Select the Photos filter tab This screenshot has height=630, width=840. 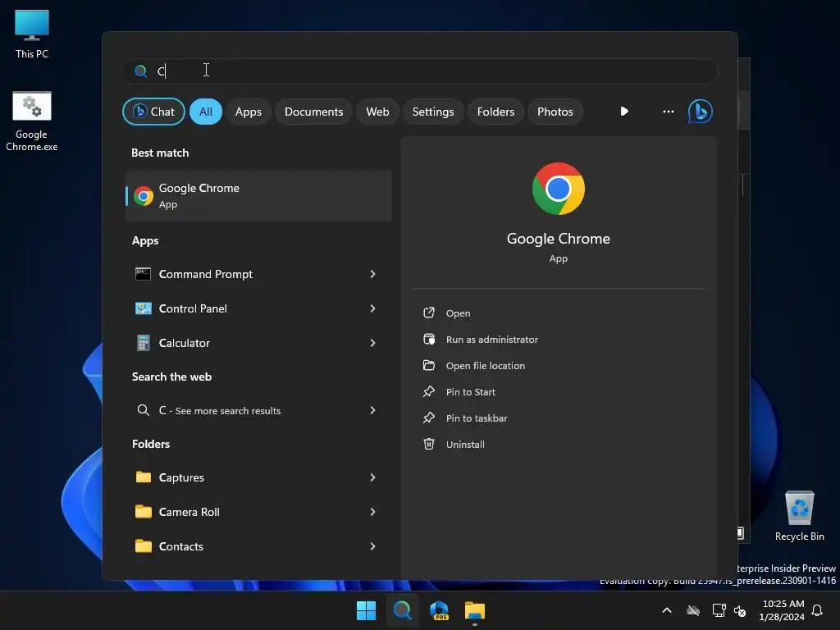point(555,112)
